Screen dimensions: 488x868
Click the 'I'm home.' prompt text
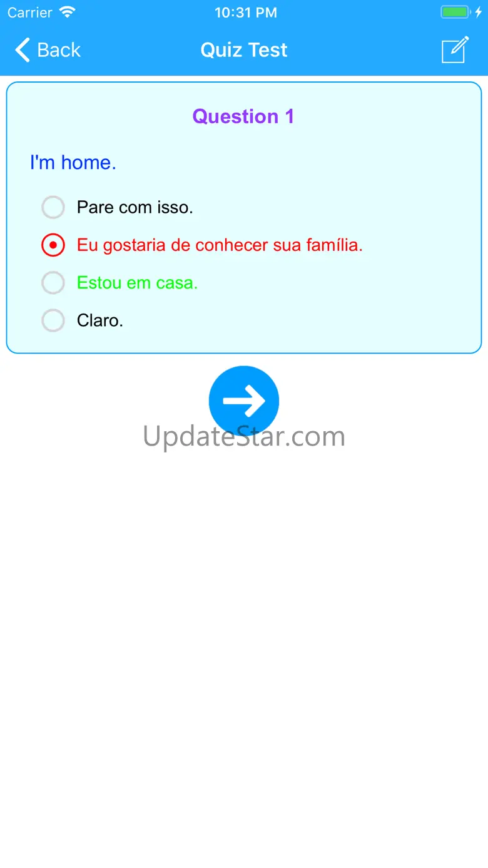(x=73, y=163)
